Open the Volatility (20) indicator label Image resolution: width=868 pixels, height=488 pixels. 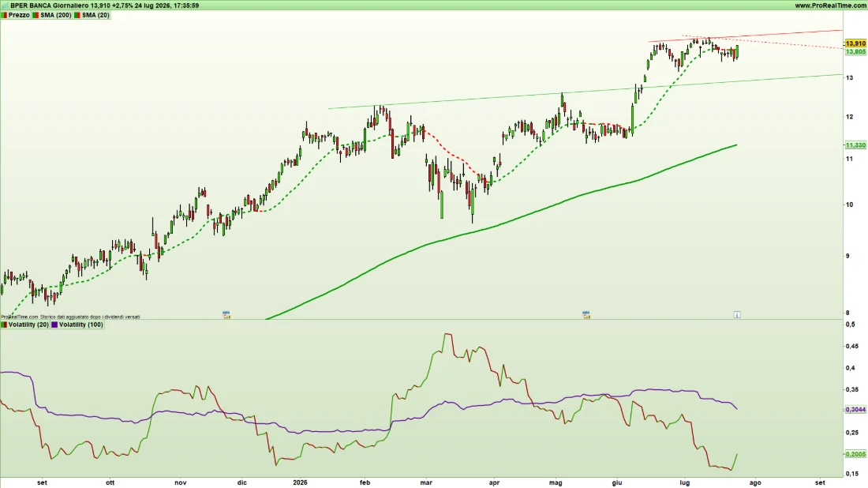pyautogui.click(x=28, y=325)
